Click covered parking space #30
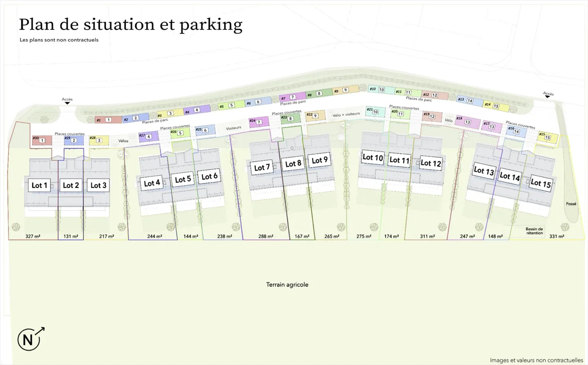Image resolution: width=588 pixels, height=365 pixels. pos(42,140)
